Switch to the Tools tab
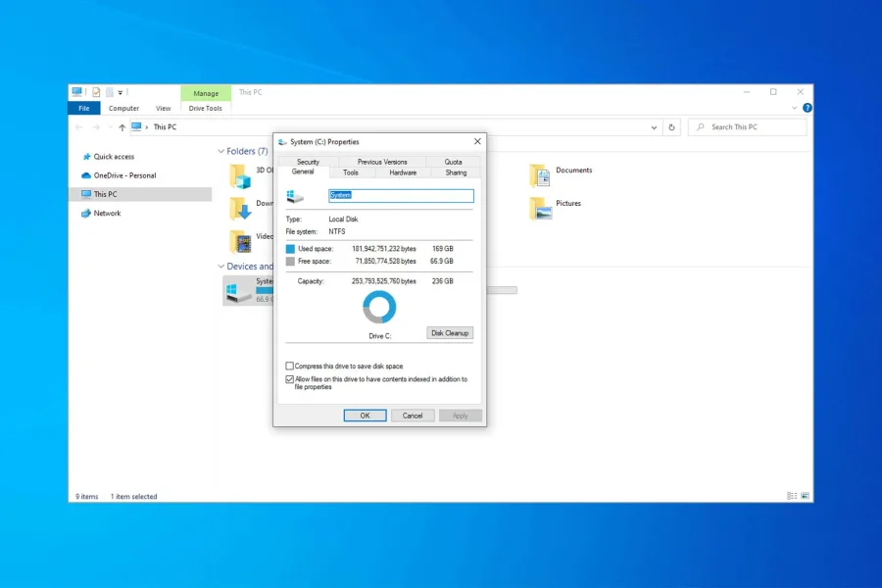 click(351, 171)
